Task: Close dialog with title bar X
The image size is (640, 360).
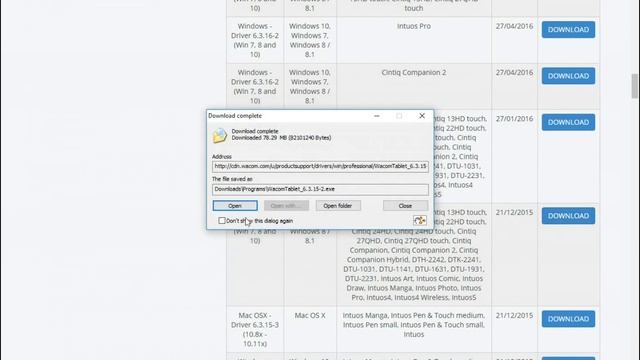Action: pos(422,116)
